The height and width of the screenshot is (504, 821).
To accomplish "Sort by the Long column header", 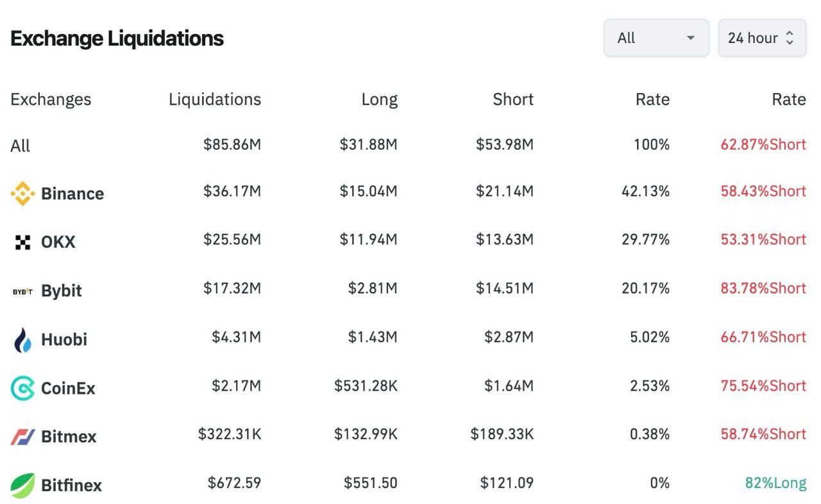I will 379,99.
